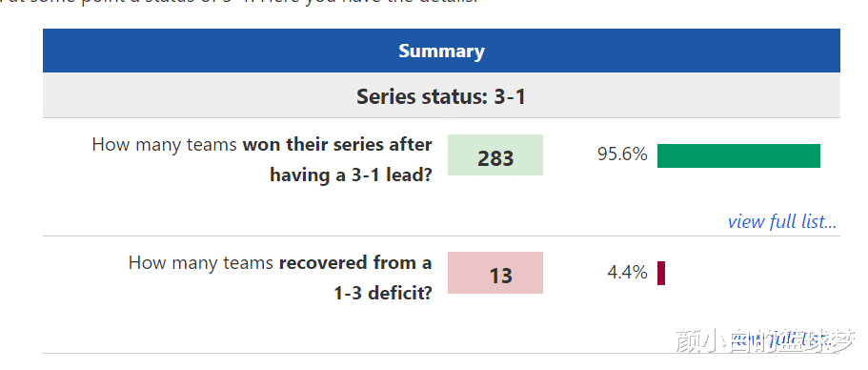Click the pink 13 count box
This screenshot has height=370, width=868.
click(x=495, y=273)
